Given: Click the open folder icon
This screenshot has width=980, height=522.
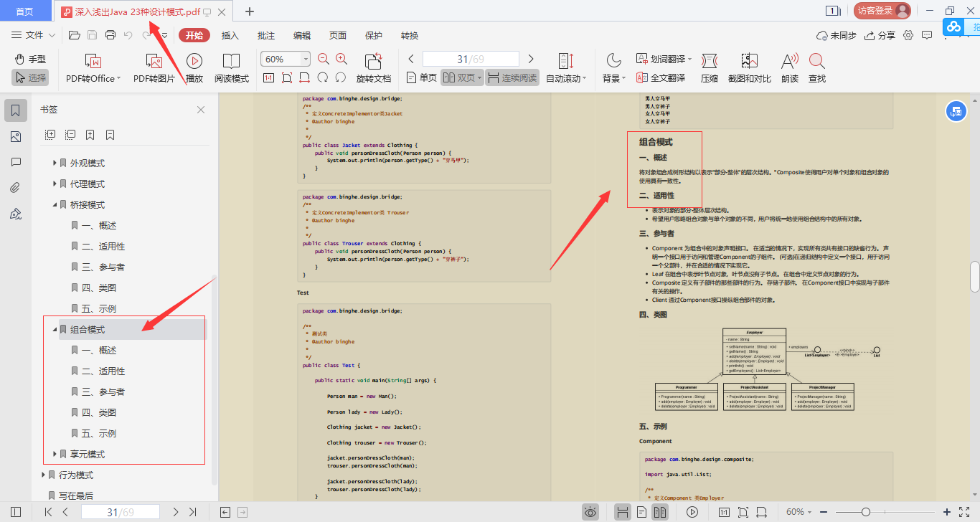Looking at the screenshot, I should [74, 35].
